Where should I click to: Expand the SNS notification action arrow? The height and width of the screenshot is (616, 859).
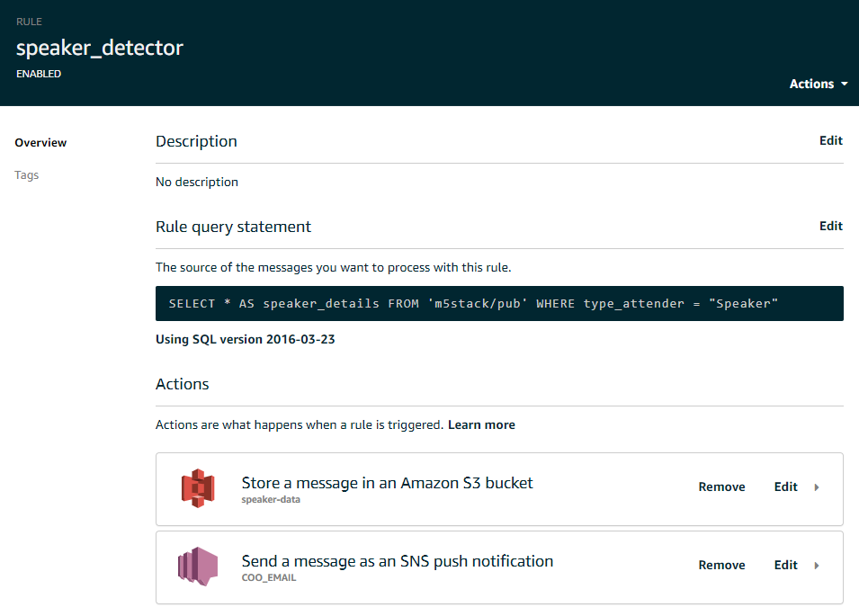(817, 566)
